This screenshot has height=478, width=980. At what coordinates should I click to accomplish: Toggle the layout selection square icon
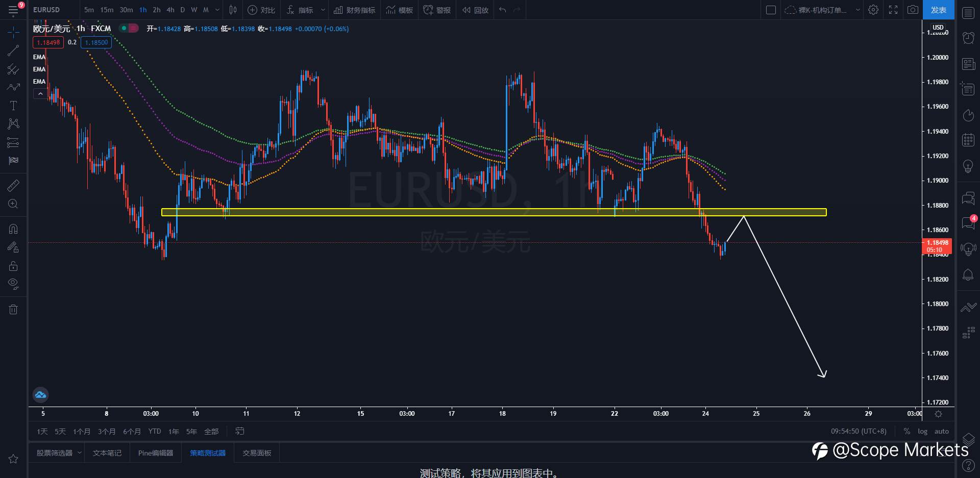click(771, 10)
